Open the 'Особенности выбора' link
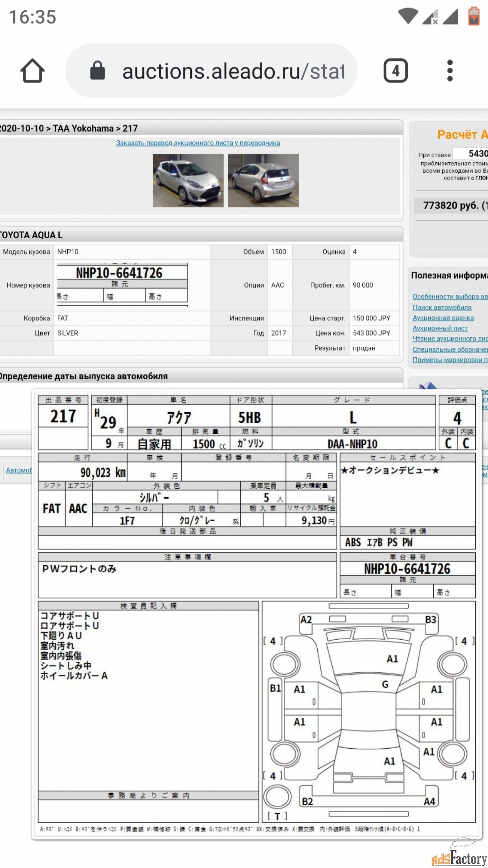Viewport: 488px width, 868px height. pos(450,297)
